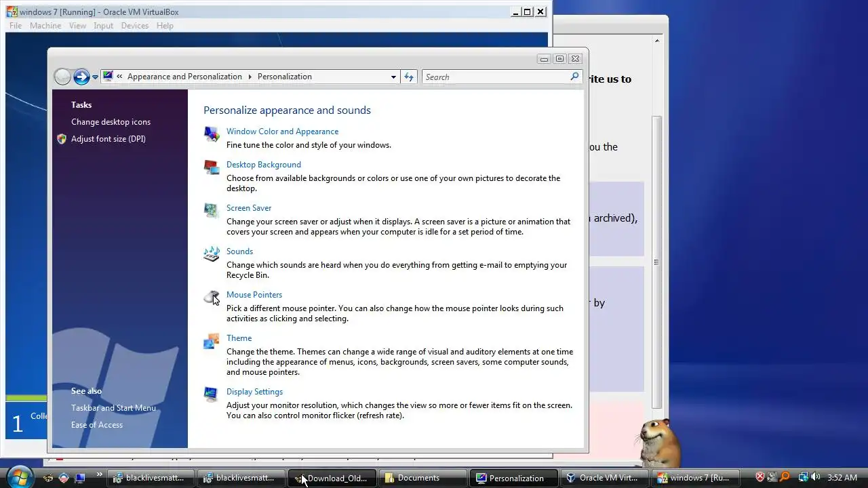
Task: Click the Mouse Pointers icon
Action: click(212, 297)
